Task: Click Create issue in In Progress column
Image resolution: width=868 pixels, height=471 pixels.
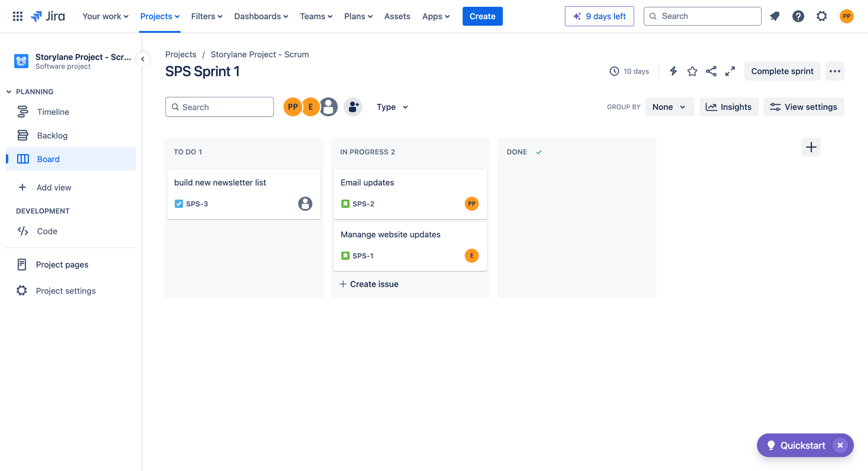Action: 369,284
